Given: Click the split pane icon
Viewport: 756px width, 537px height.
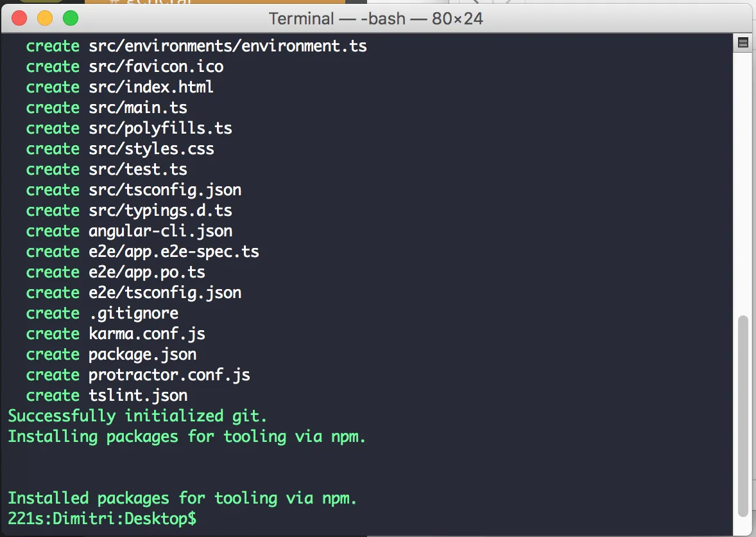Looking at the screenshot, I should [x=743, y=43].
